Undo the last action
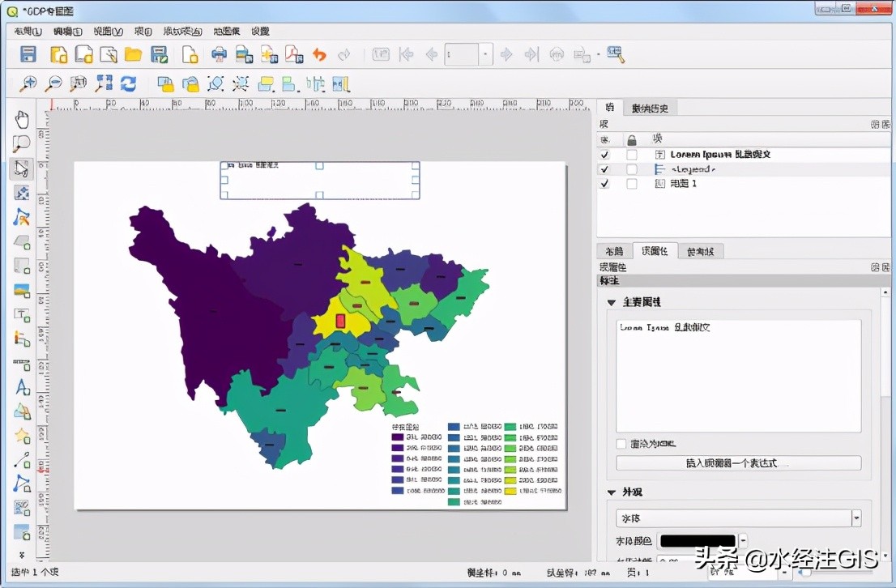896x588 pixels. click(319, 54)
